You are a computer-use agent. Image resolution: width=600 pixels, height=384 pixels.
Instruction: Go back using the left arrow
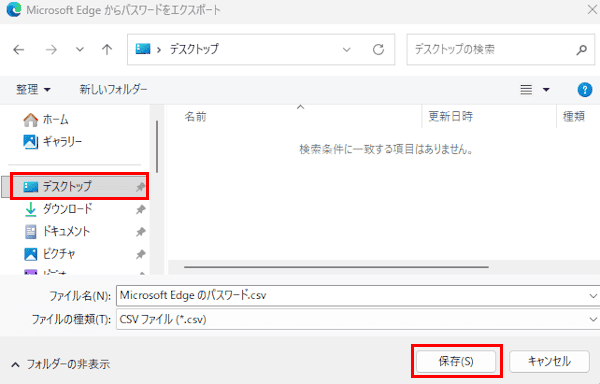[19, 49]
